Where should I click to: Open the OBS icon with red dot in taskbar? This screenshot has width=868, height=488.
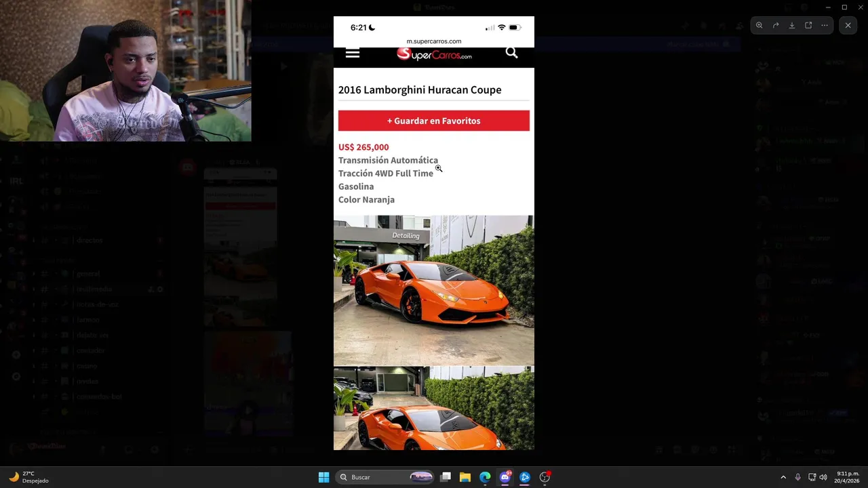(x=545, y=477)
